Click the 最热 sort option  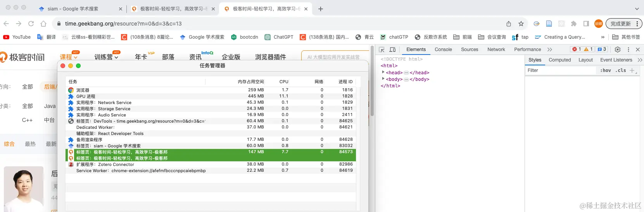click(30, 144)
